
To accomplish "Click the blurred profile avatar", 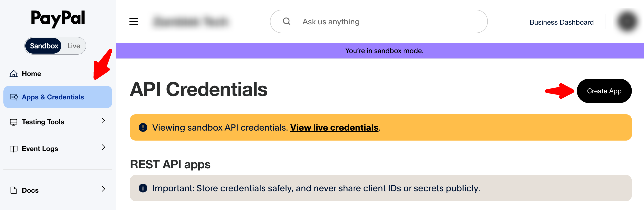I will [627, 22].
